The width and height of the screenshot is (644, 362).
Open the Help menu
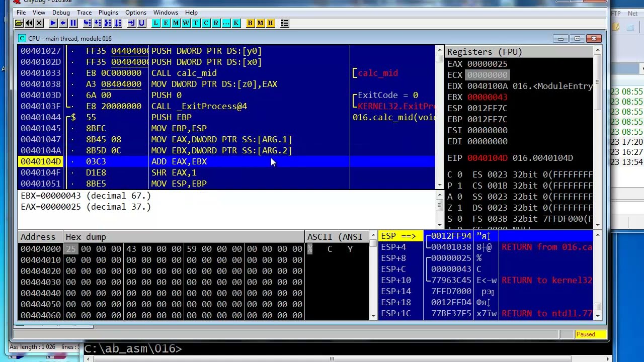click(191, 13)
